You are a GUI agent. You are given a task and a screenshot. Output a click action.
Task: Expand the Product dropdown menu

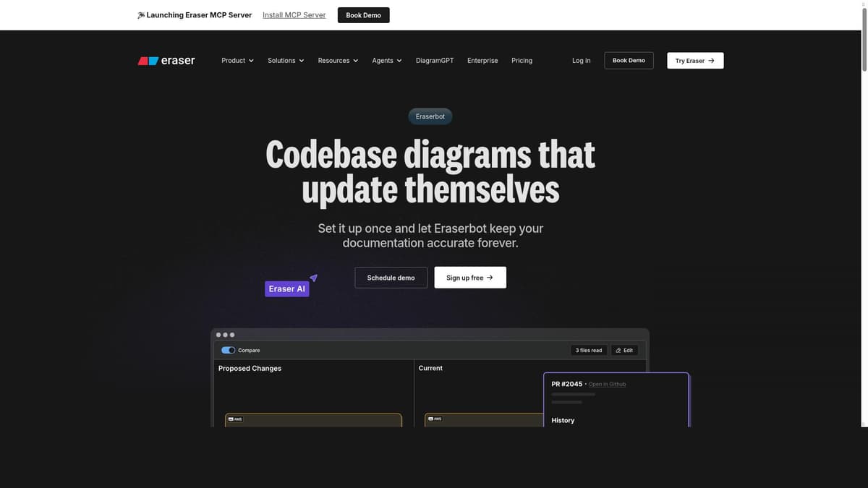237,61
